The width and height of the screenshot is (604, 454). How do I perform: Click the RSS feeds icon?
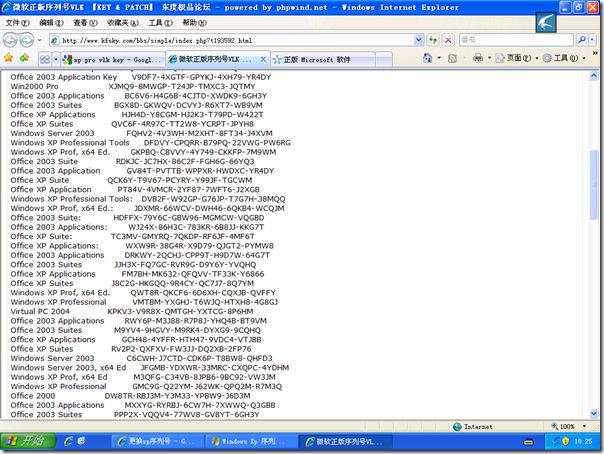[x=452, y=59]
